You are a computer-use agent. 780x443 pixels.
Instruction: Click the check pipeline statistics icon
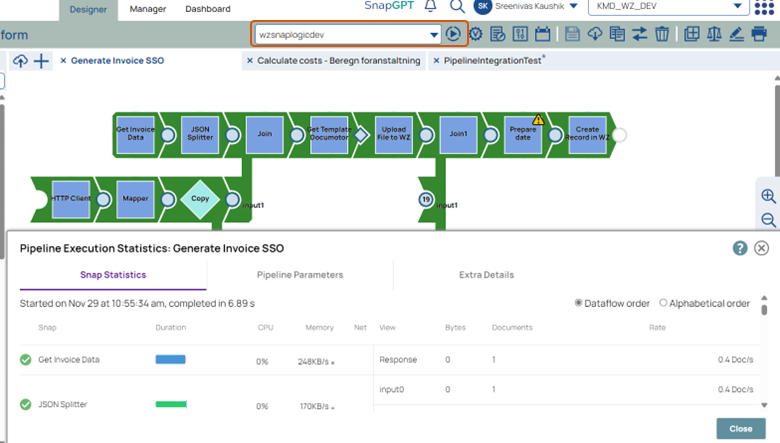[x=498, y=34]
